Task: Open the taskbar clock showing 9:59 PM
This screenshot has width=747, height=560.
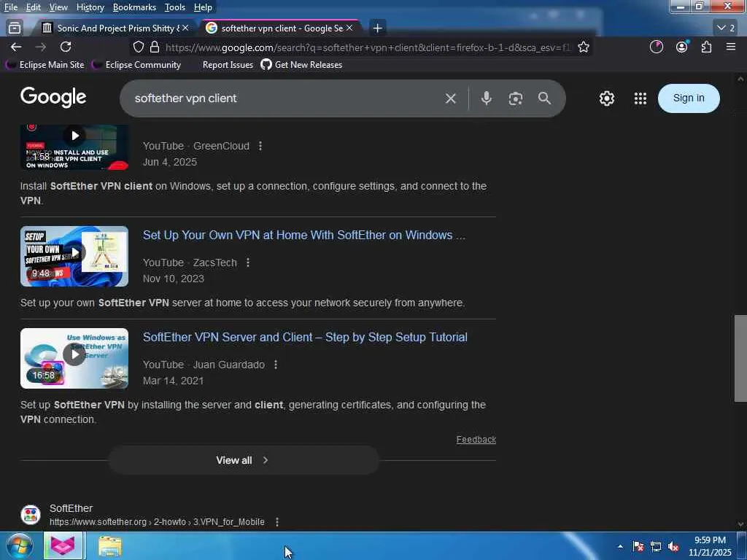Action: (710, 546)
